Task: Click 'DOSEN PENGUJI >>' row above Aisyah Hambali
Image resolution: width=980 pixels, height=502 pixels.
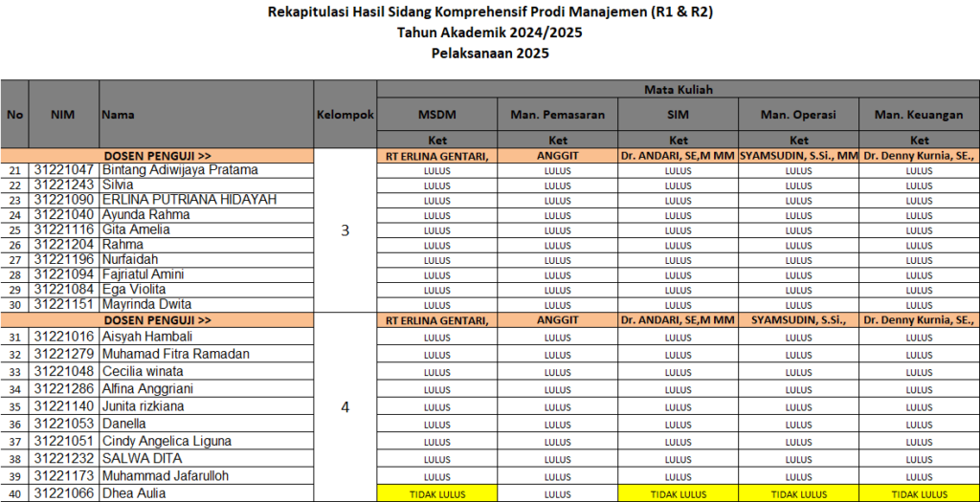Action: 157,320
